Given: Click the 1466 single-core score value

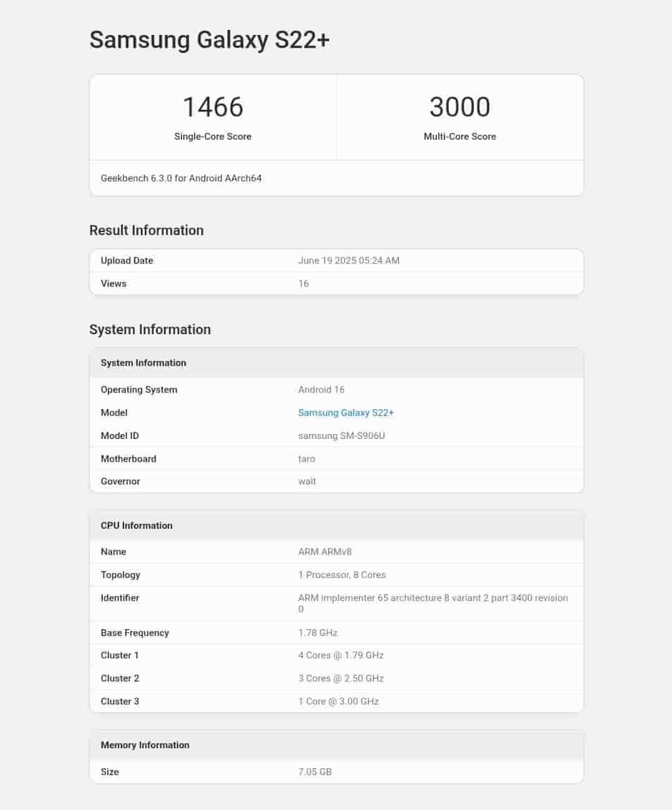Looking at the screenshot, I should [213, 107].
